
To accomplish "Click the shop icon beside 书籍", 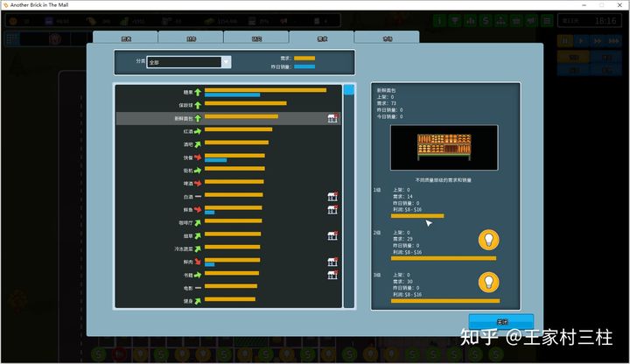I will click(332, 275).
